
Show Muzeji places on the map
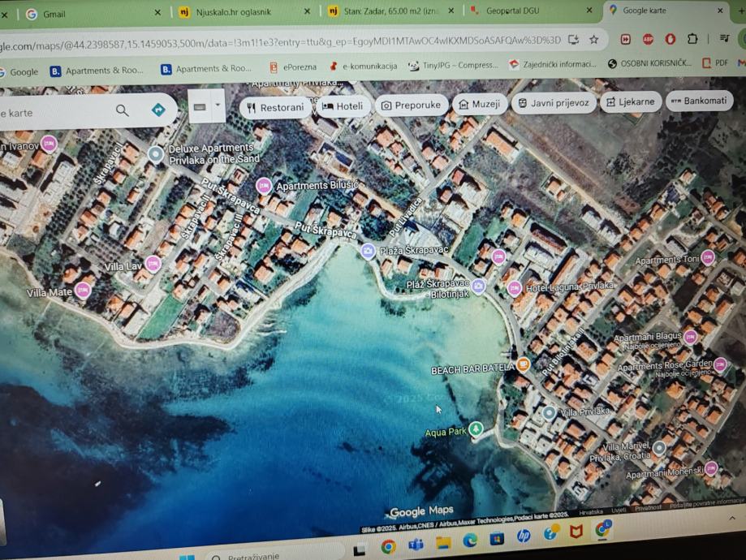479,104
